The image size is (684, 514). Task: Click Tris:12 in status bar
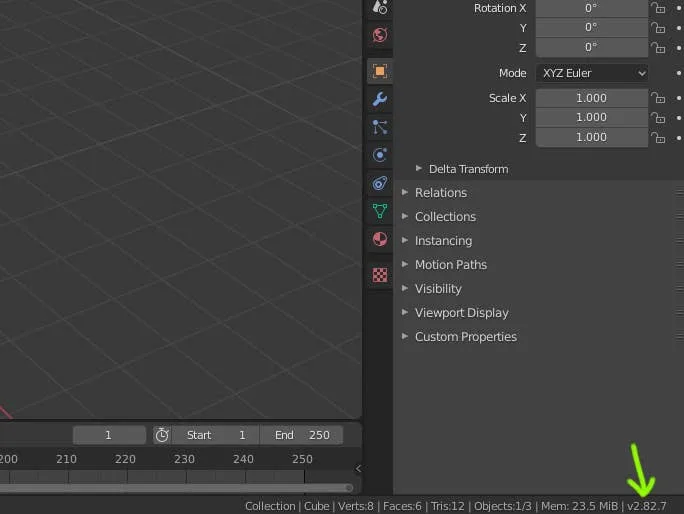448,506
